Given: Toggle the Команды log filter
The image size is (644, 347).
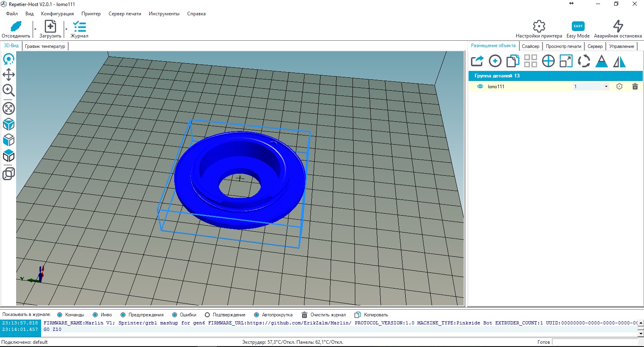Looking at the screenshot, I should 60,315.
